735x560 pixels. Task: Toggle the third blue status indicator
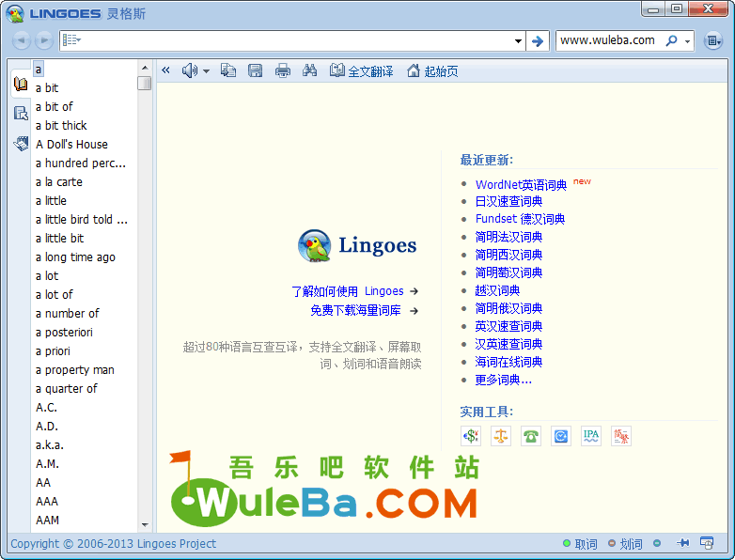pos(657,543)
